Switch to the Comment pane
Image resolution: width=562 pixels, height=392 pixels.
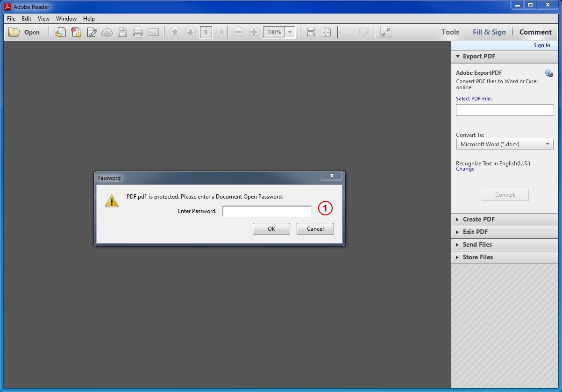pos(535,32)
